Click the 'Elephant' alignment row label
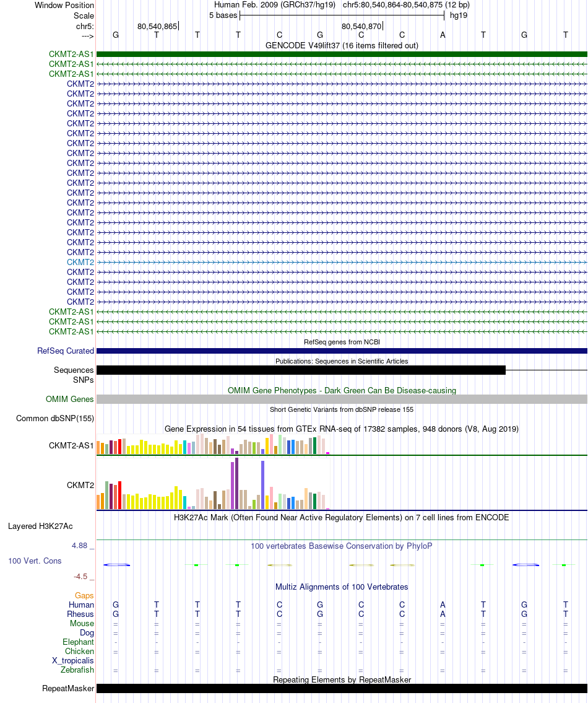 79,642
